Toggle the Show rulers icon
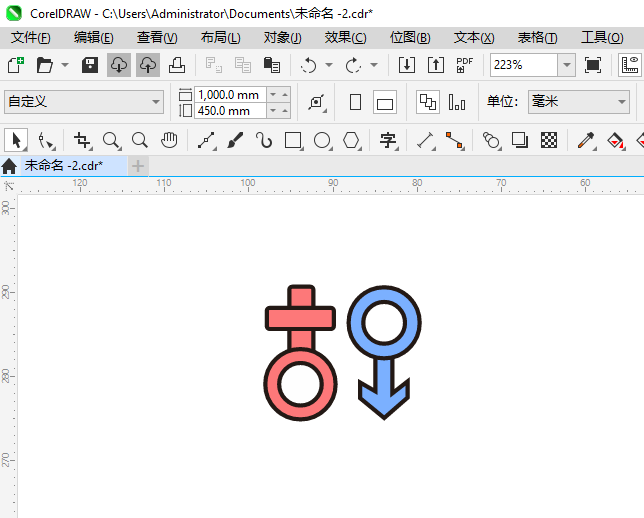The width and height of the screenshot is (644, 518). [x=630, y=65]
